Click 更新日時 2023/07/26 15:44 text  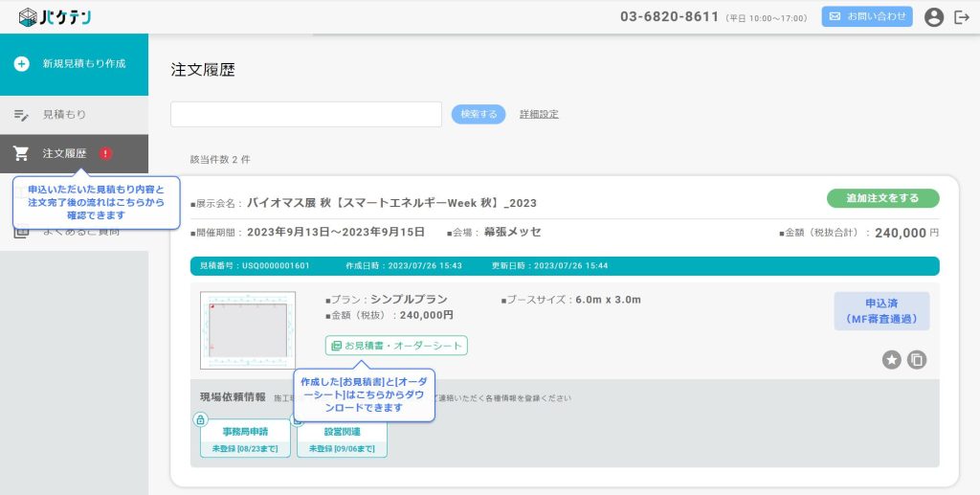[x=550, y=265]
